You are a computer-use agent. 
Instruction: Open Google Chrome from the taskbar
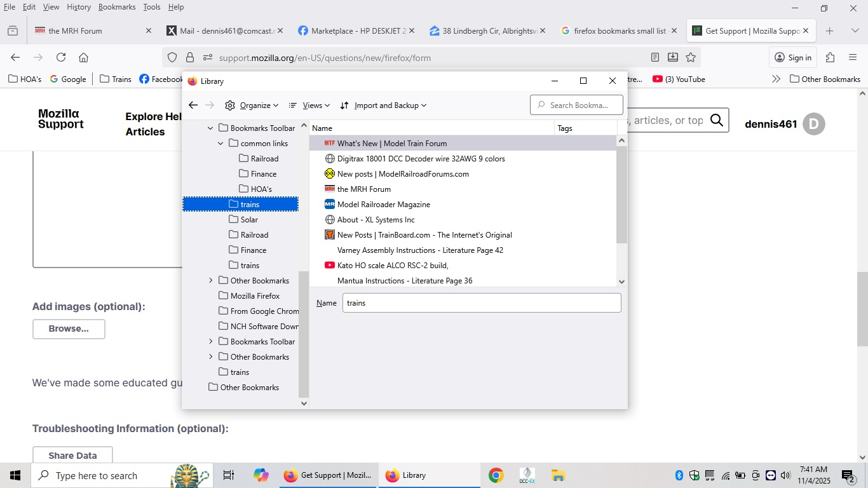pyautogui.click(x=496, y=475)
